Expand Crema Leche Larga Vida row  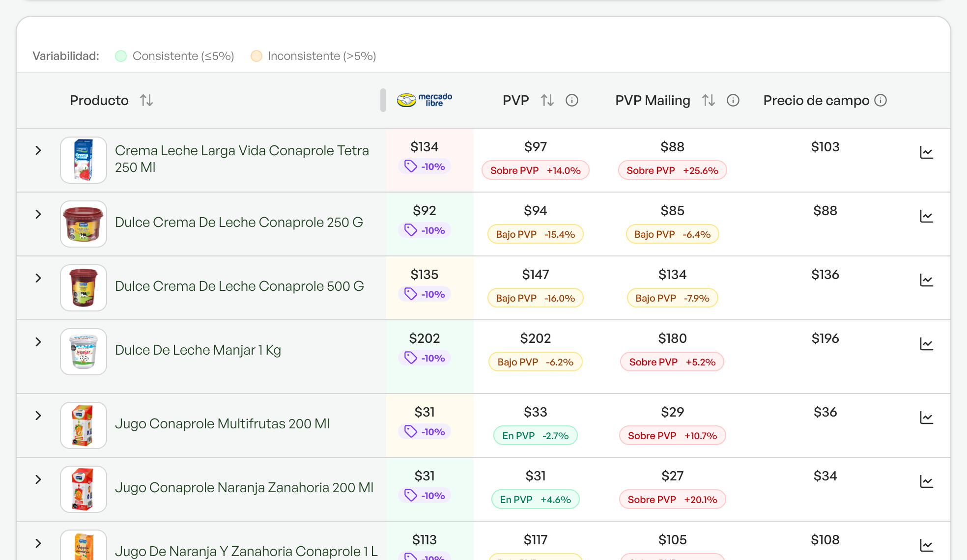[38, 150]
